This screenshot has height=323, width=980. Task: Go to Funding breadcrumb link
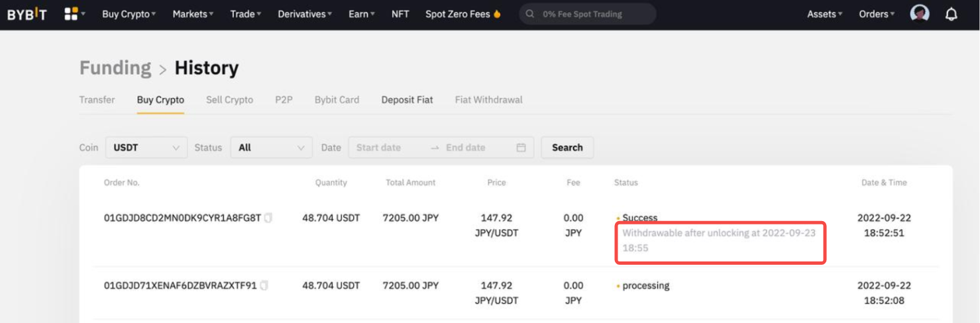[x=115, y=68]
